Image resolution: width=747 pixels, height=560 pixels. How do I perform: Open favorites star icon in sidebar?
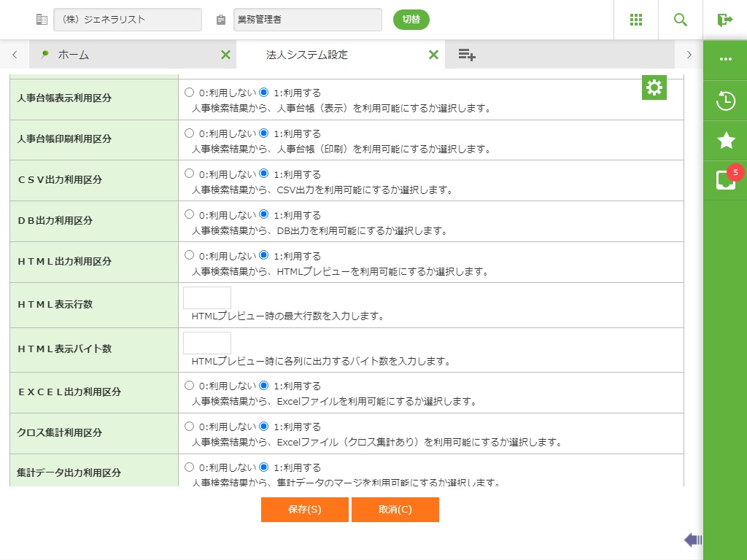(725, 140)
